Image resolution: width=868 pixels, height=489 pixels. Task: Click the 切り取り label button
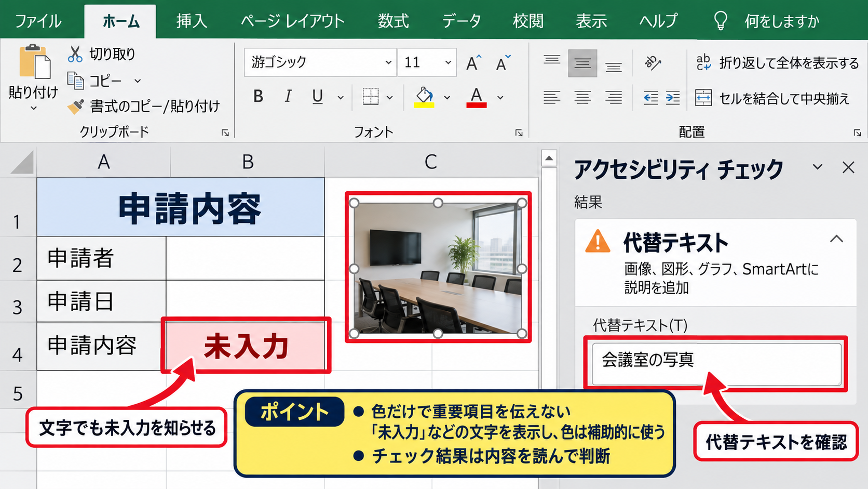click(113, 54)
